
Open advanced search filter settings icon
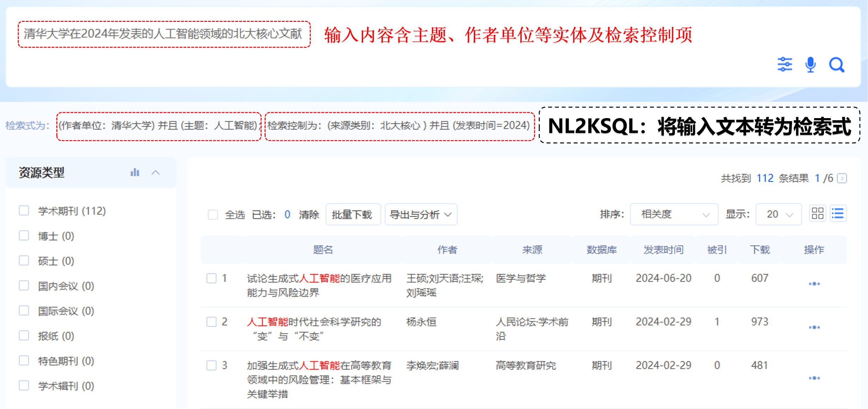tap(785, 65)
